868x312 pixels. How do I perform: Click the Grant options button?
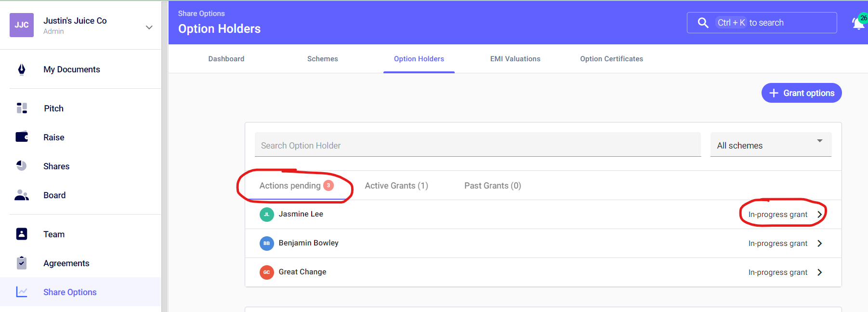coord(801,93)
